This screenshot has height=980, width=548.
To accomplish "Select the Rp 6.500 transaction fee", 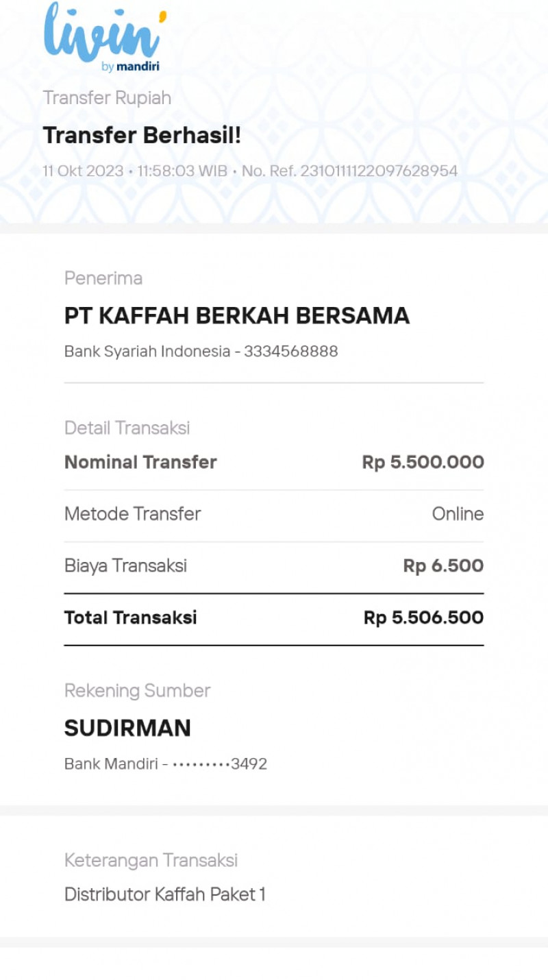I will click(443, 566).
